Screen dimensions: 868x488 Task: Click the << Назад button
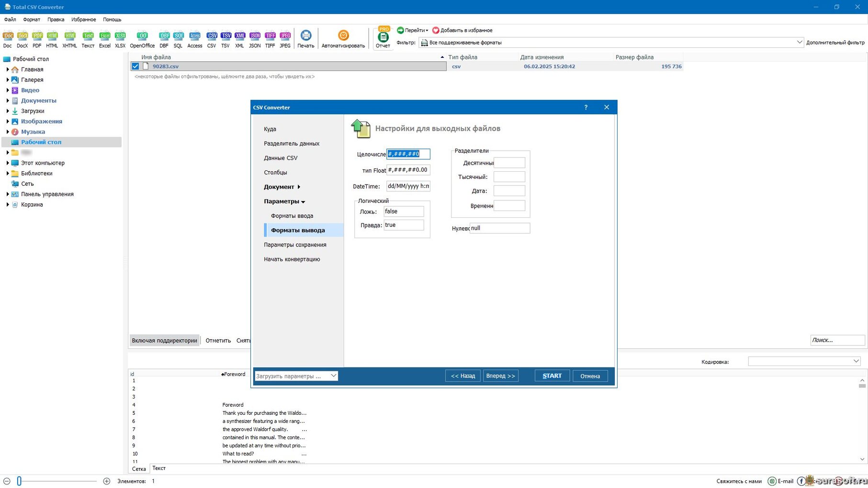click(x=463, y=376)
